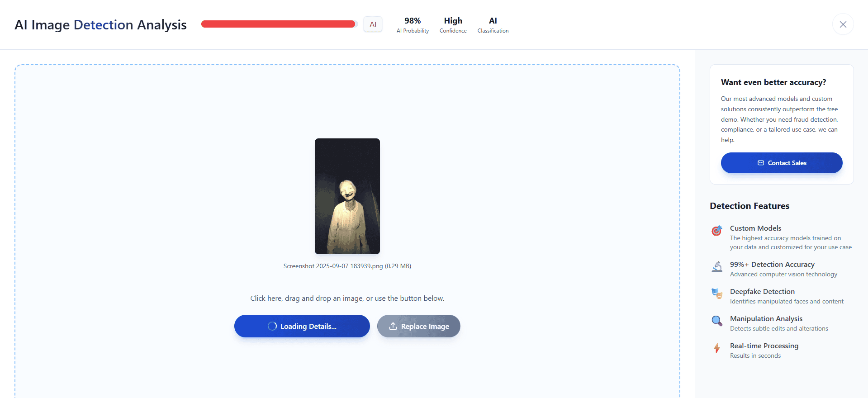The image size is (868, 398).
Task: Close the AI Image Detection Analysis panel
Action: pyautogui.click(x=843, y=24)
